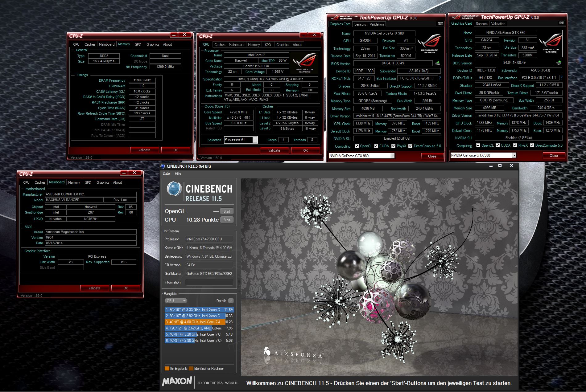Minimize the CPU-Z Memory window
Image resolution: width=586 pixels, height=392 pixels.
[x=174, y=35]
